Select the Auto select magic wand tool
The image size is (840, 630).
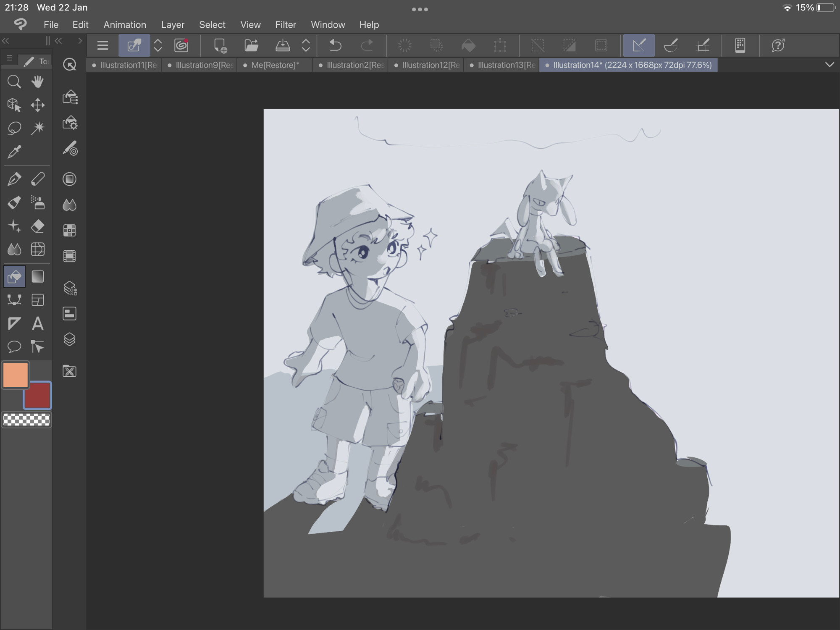coord(38,128)
